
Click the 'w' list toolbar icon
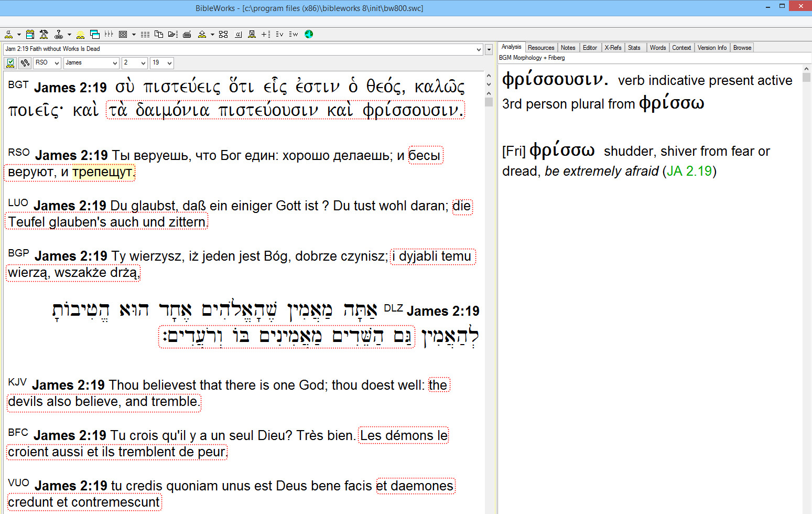(x=294, y=34)
